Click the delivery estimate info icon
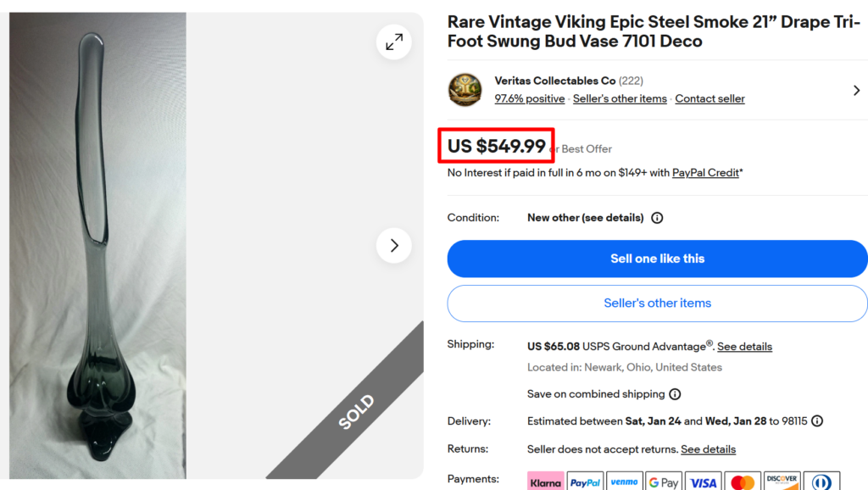 tap(816, 420)
